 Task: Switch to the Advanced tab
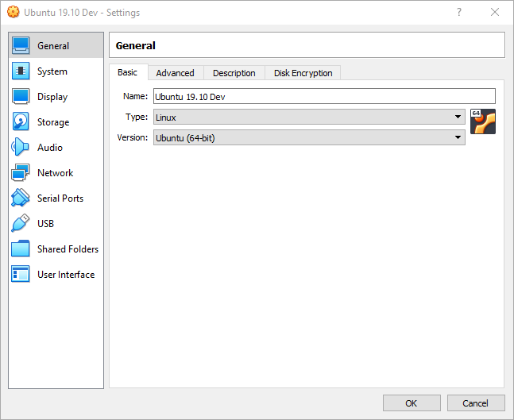(176, 73)
